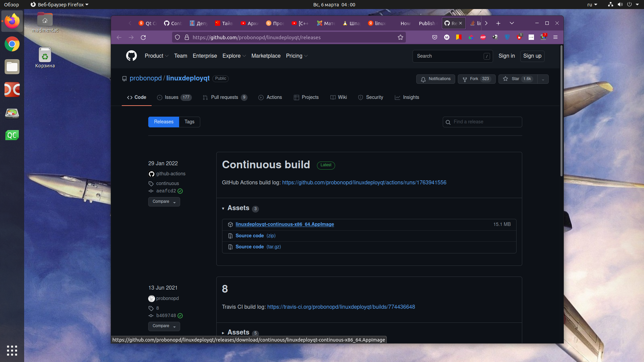Open the Marketplace menu link
The height and width of the screenshot is (362, 644).
point(266,56)
